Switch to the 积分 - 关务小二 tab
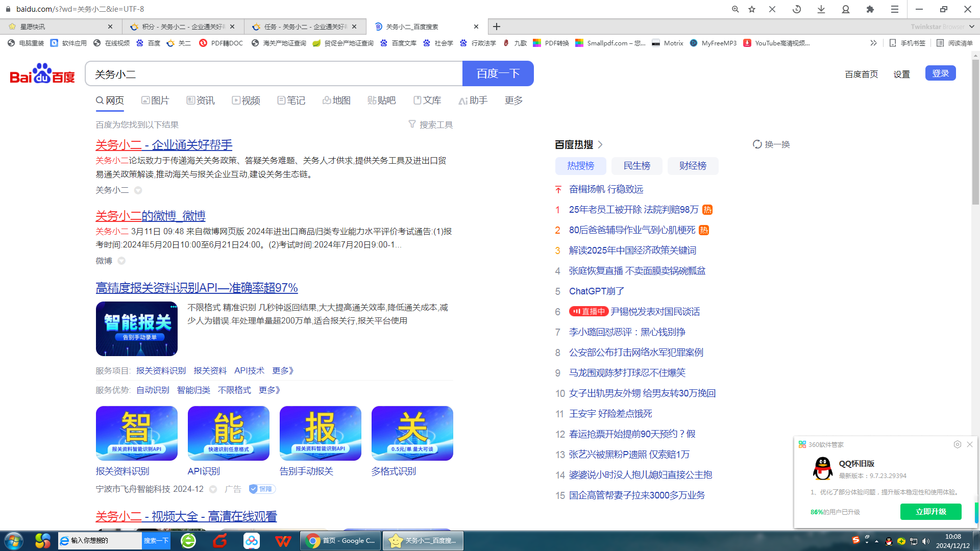Image resolution: width=980 pixels, height=551 pixels. pos(183,27)
